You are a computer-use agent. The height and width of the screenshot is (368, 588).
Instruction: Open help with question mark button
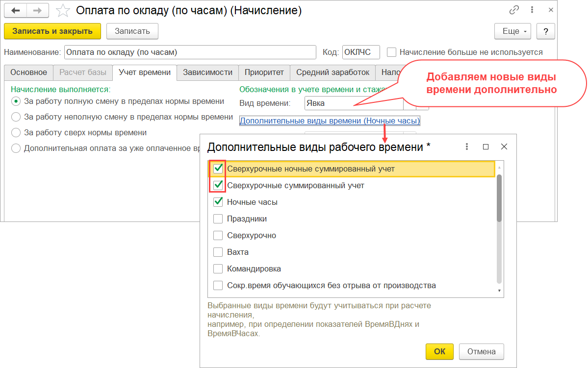pos(546,31)
